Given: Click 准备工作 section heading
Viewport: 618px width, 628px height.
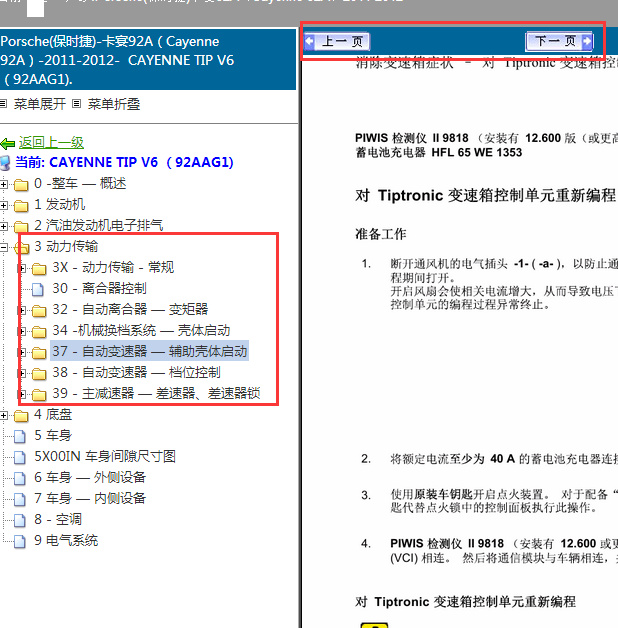Looking at the screenshot, I should pyautogui.click(x=381, y=234).
